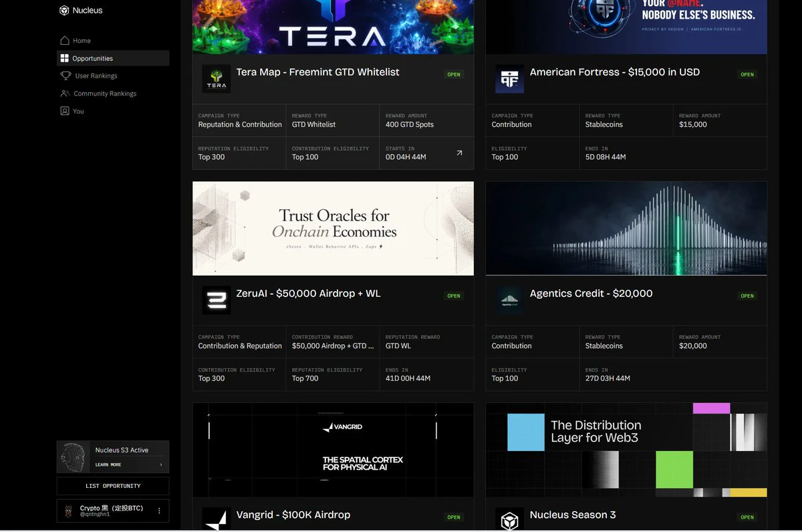This screenshot has width=802, height=532.
Task: Open the American Fortress banner image
Action: pyautogui.click(x=626, y=27)
